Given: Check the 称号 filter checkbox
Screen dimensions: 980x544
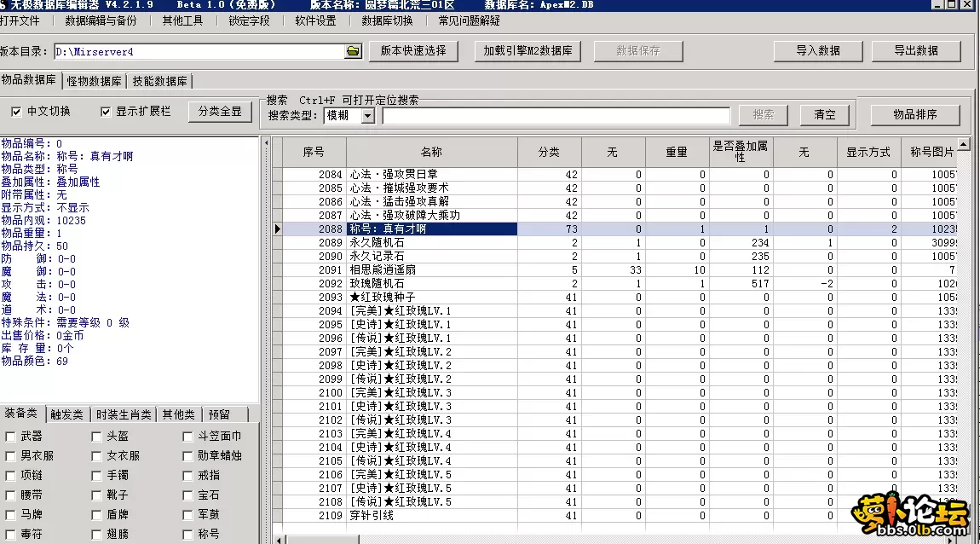Looking at the screenshot, I should pos(186,535).
